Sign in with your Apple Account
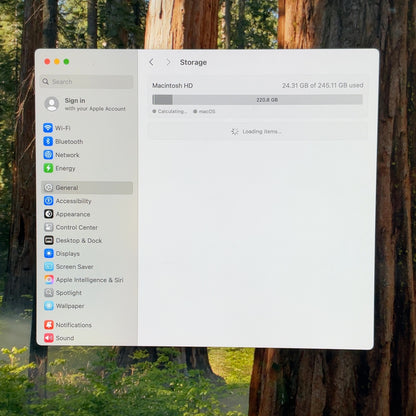 point(87,104)
